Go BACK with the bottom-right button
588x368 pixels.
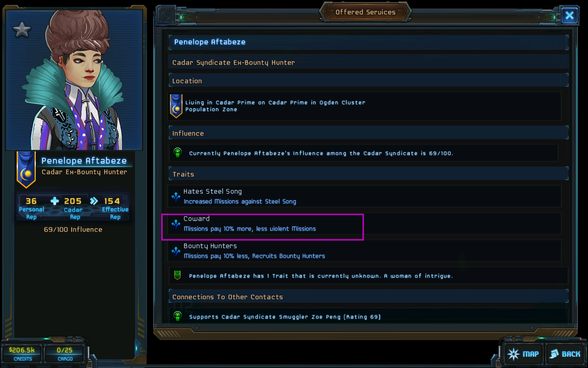565,354
